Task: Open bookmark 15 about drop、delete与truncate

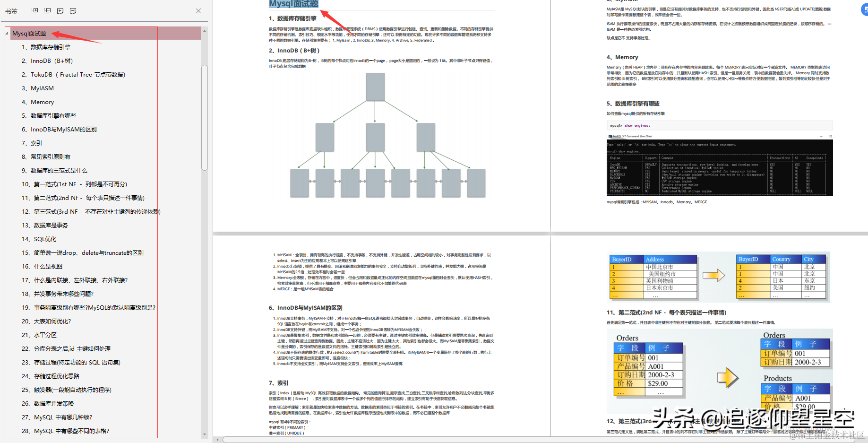Action: tap(83, 252)
